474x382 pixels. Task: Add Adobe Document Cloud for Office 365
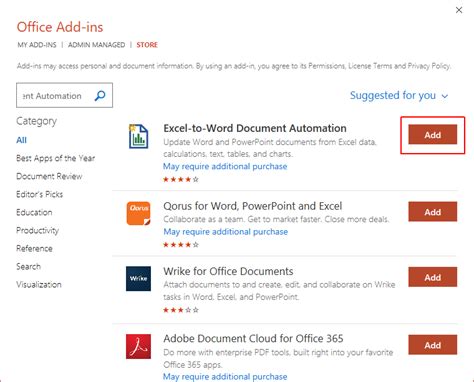[x=433, y=345]
